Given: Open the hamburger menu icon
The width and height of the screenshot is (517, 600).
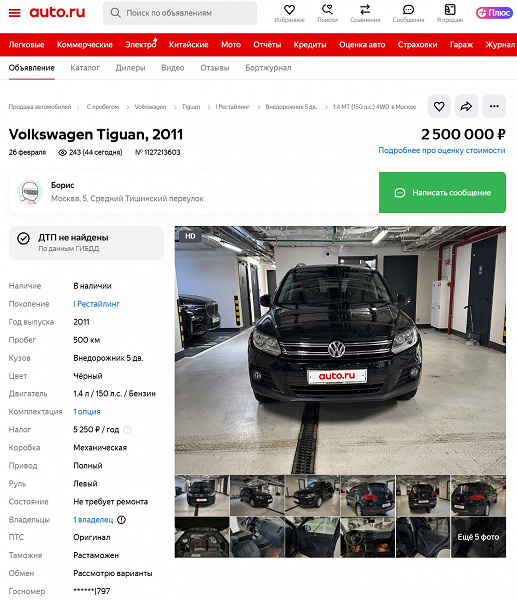Looking at the screenshot, I should 15,13.
